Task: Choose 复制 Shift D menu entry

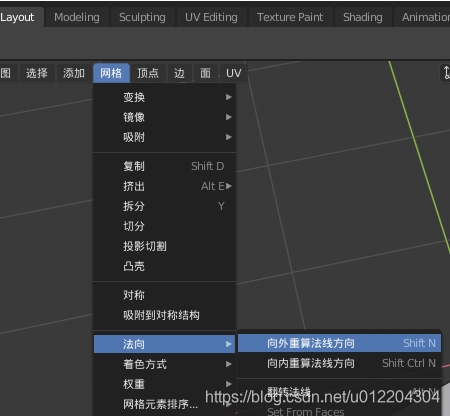Action: [x=164, y=166]
